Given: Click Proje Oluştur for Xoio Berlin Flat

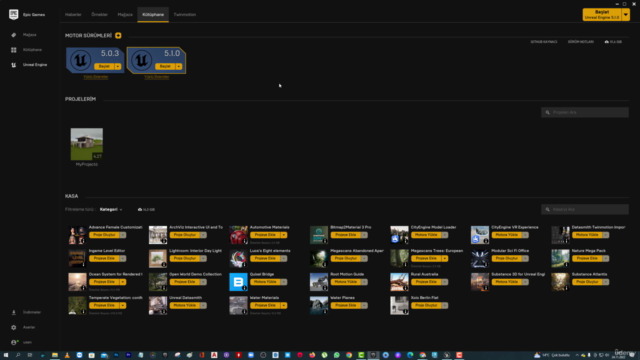Looking at the screenshot, I should pyautogui.click(x=426, y=305).
